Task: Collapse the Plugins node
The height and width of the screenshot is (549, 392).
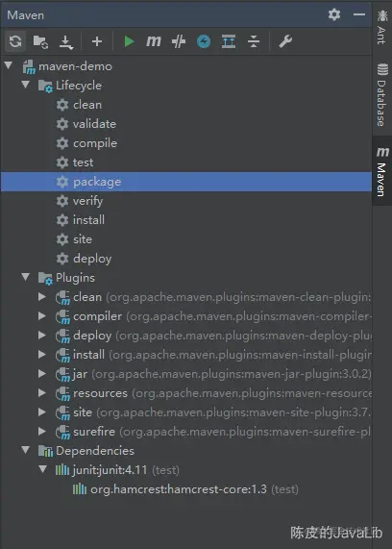Action: (x=26, y=277)
